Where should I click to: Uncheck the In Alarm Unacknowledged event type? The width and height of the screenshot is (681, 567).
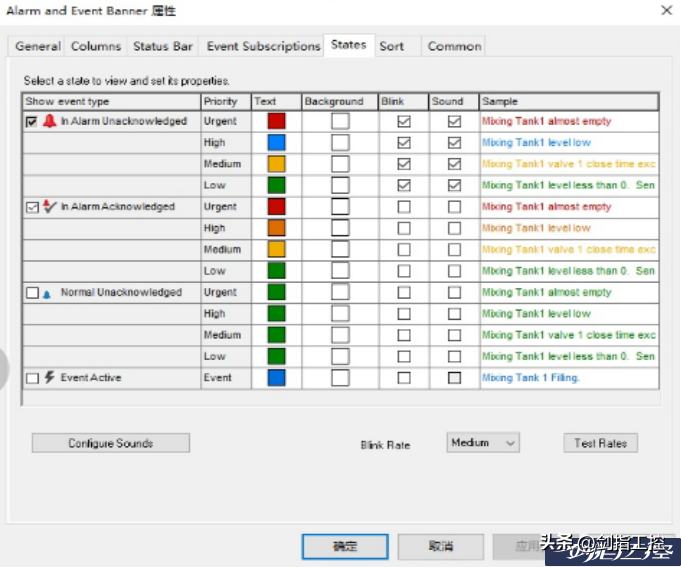point(32,121)
